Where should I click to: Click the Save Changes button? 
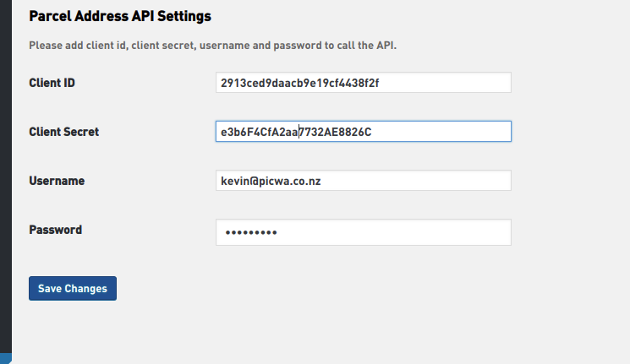(73, 288)
